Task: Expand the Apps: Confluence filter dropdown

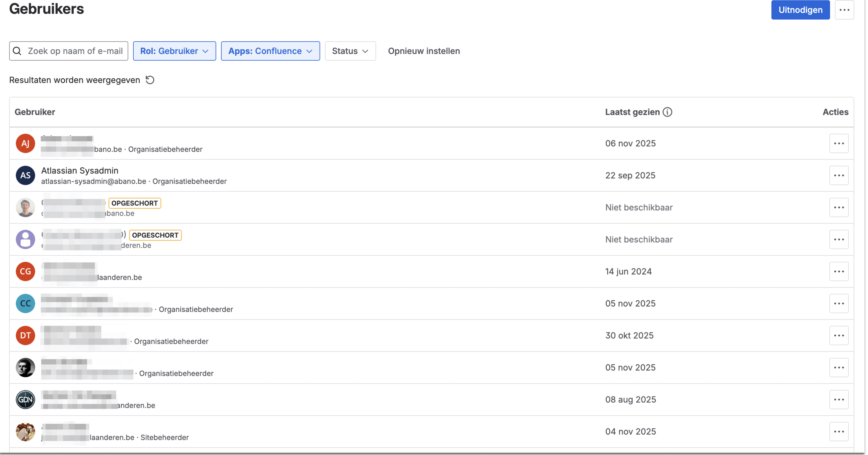Action: click(270, 51)
